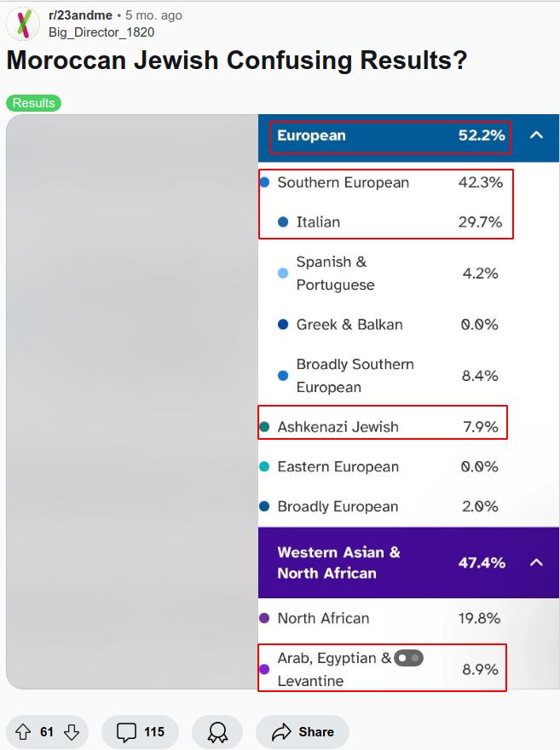Open the 115 comments section

(x=140, y=732)
